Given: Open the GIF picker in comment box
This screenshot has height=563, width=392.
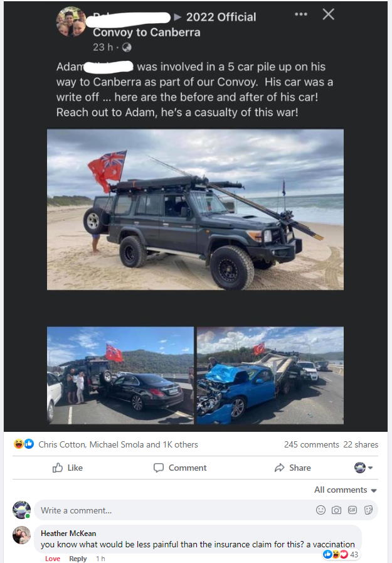Looking at the screenshot, I should coord(352,510).
